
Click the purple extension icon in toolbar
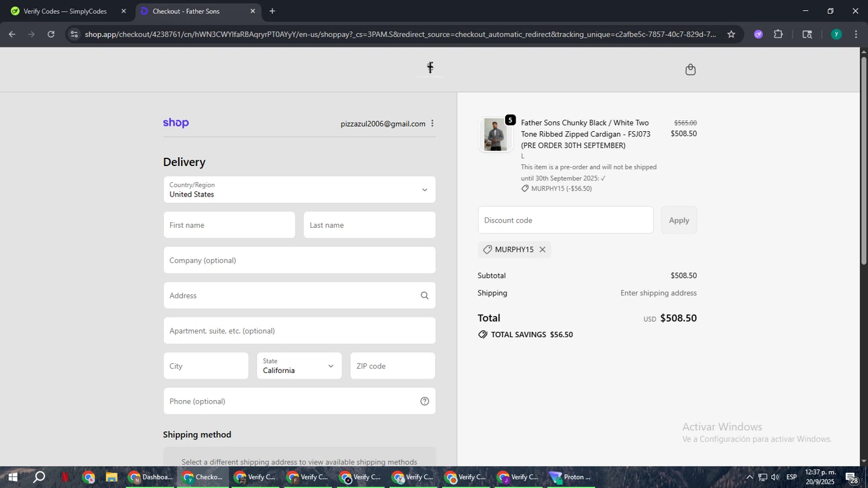pos(758,34)
